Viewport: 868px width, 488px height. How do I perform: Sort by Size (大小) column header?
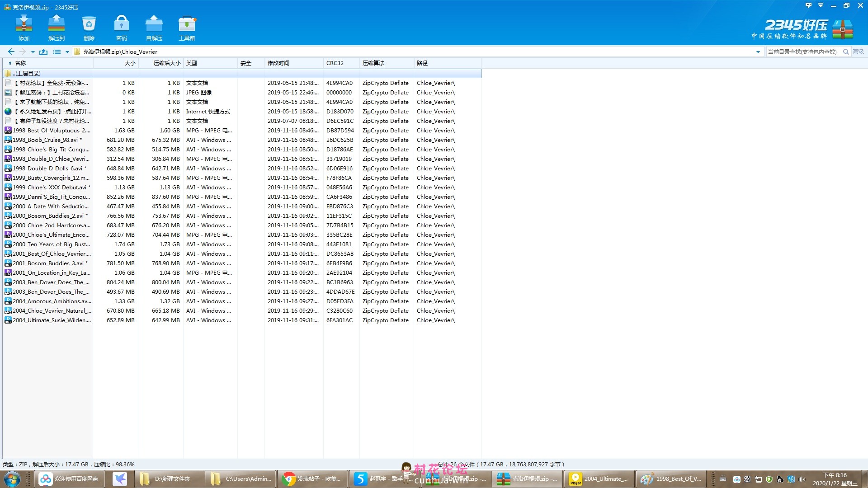click(x=116, y=63)
